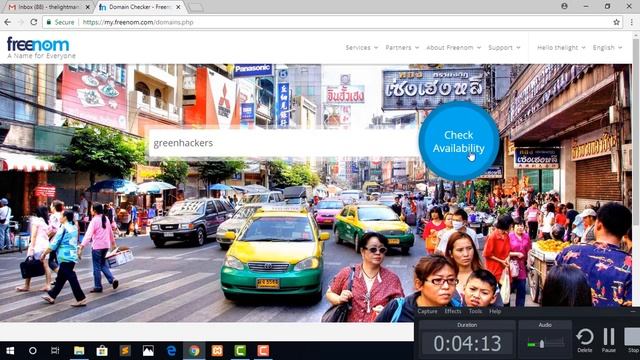Stop the screen recording

pos(632,340)
